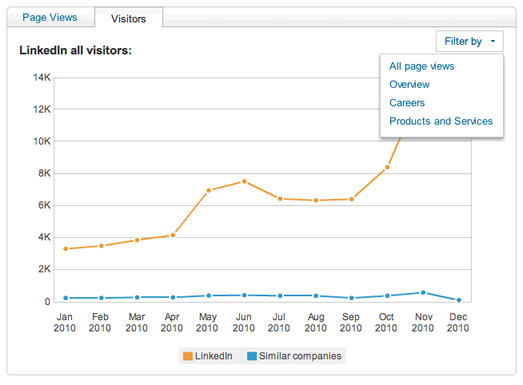Click Similar companies point for Jan 2010
The image size is (523, 385).
tap(66, 298)
